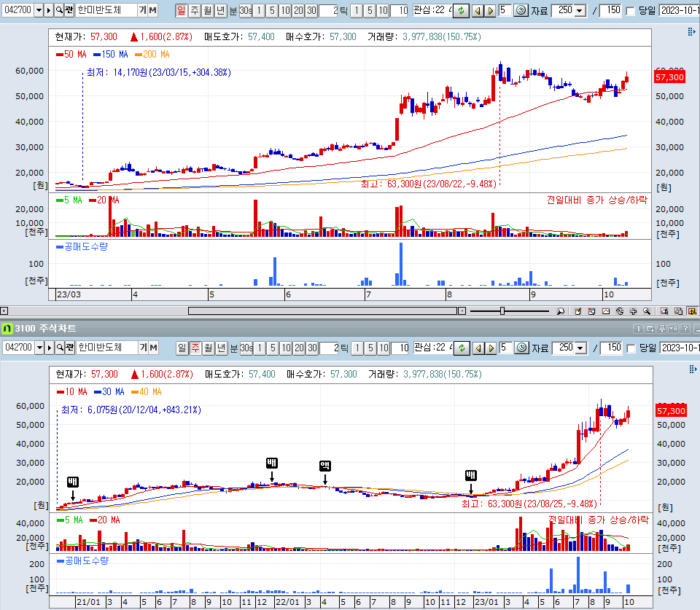700x610 pixels.
Task: Open the 자료 250 count dropdown in top toolbar
Action: coord(580,10)
